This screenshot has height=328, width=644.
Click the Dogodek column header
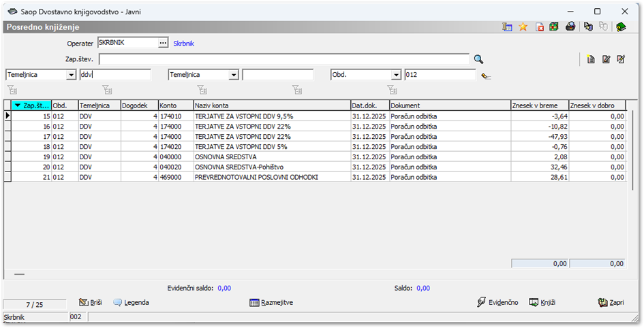[x=140, y=105]
